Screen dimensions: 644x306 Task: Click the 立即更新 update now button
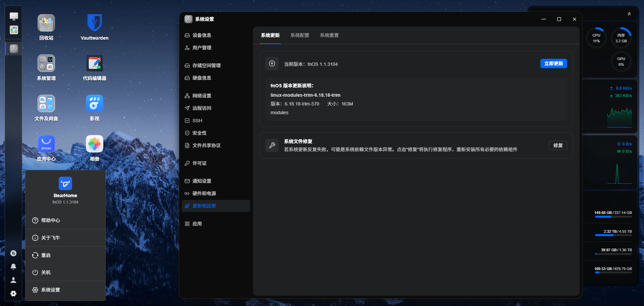[x=554, y=63]
